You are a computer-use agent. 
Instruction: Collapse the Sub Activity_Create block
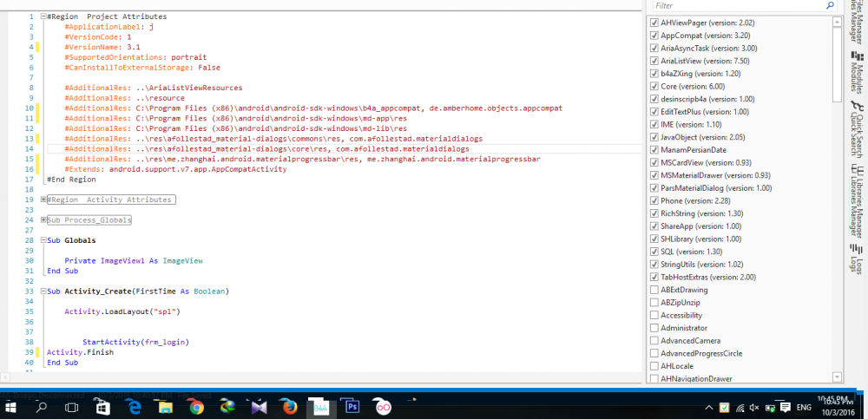43,291
